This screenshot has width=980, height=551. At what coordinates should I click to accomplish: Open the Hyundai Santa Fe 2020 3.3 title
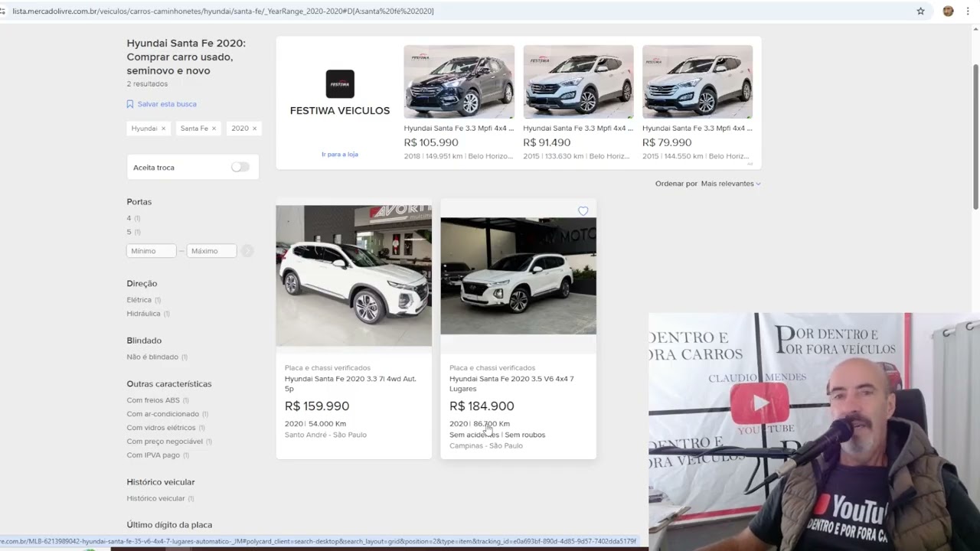(351, 383)
